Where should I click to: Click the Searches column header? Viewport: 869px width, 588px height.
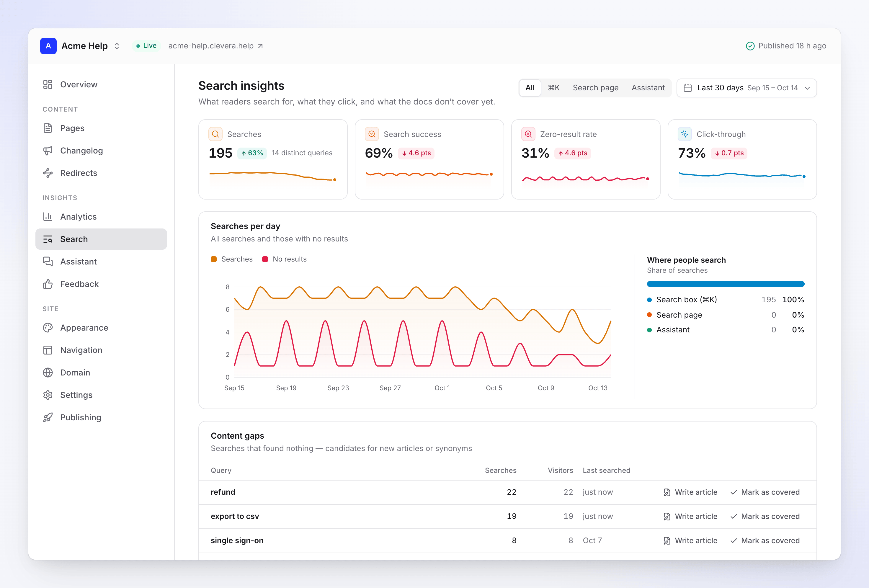pos(500,471)
